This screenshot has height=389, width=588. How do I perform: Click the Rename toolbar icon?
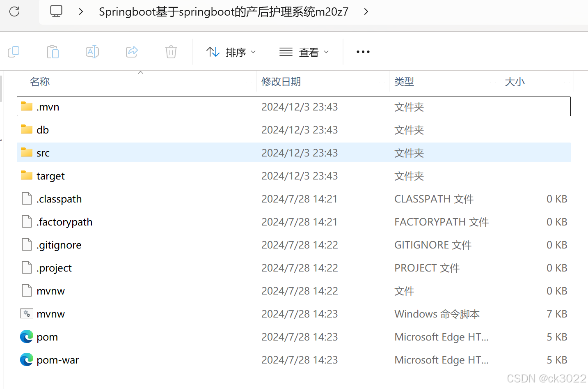point(92,52)
